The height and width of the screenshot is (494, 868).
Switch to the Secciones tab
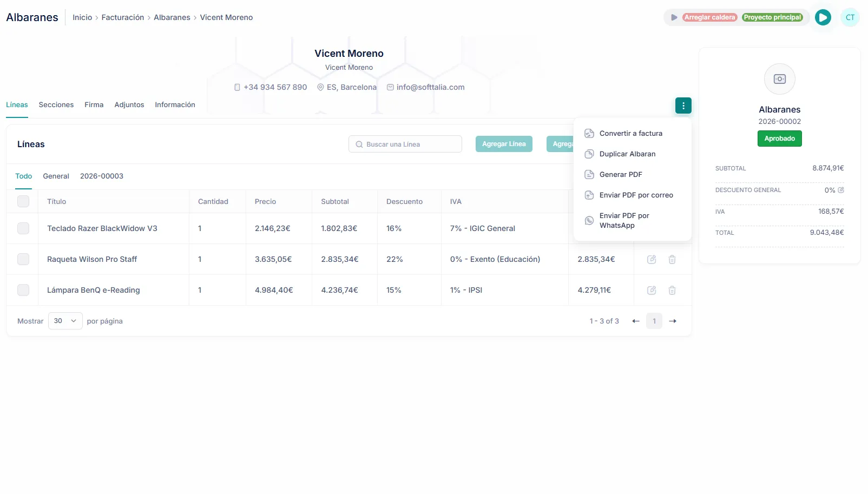pyautogui.click(x=56, y=105)
